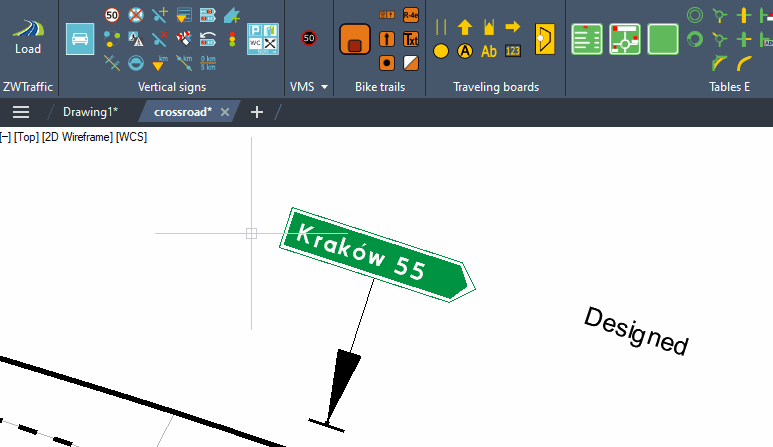773x447 pixels.
Task: Click the white-orange diagonal split square icon
Action: click(x=411, y=63)
